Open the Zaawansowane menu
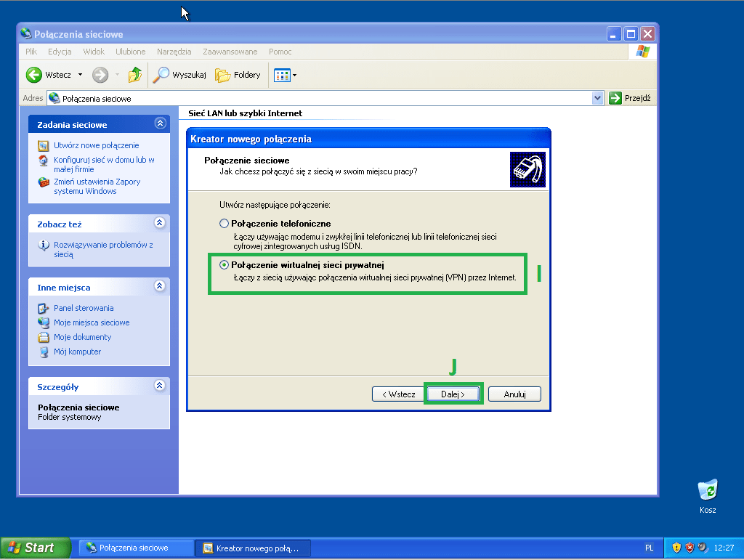This screenshot has width=744, height=560. coord(230,52)
